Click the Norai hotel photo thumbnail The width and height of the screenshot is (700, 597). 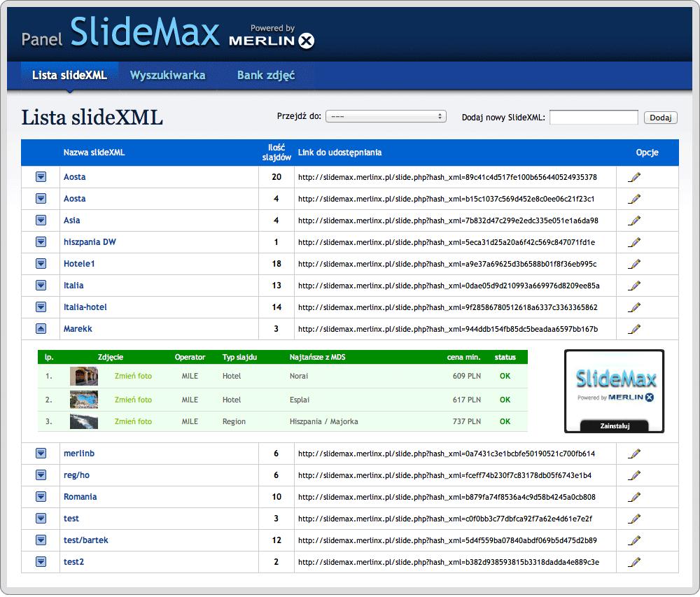(84, 376)
